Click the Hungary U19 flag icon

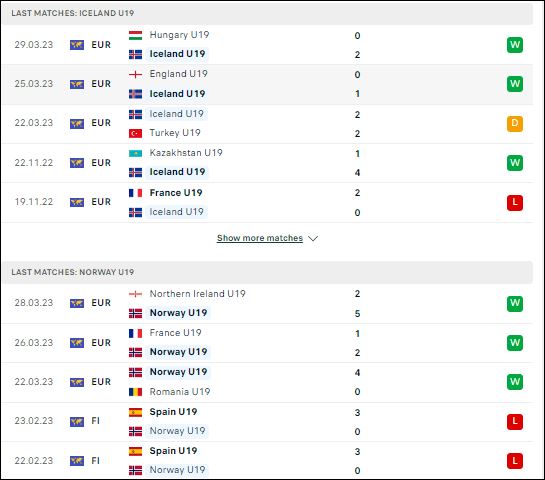click(x=135, y=35)
